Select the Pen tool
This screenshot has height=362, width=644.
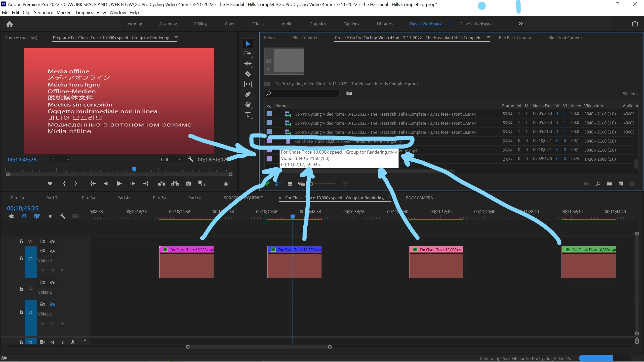248,94
